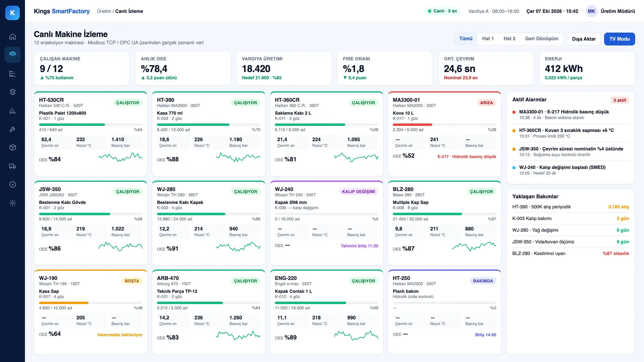
Task: Switch to the Hat 1 tab
Action: click(x=488, y=39)
